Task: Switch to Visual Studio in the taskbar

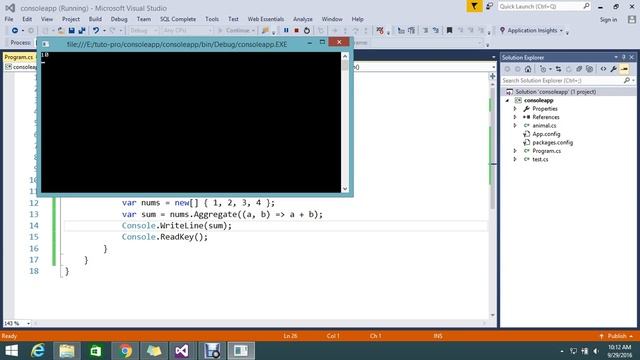Action: coord(182,351)
